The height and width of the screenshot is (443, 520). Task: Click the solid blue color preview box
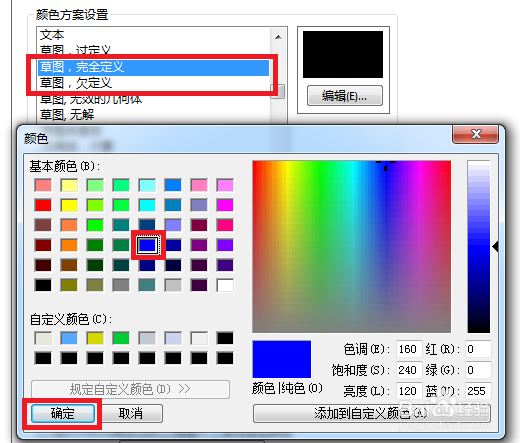click(282, 359)
